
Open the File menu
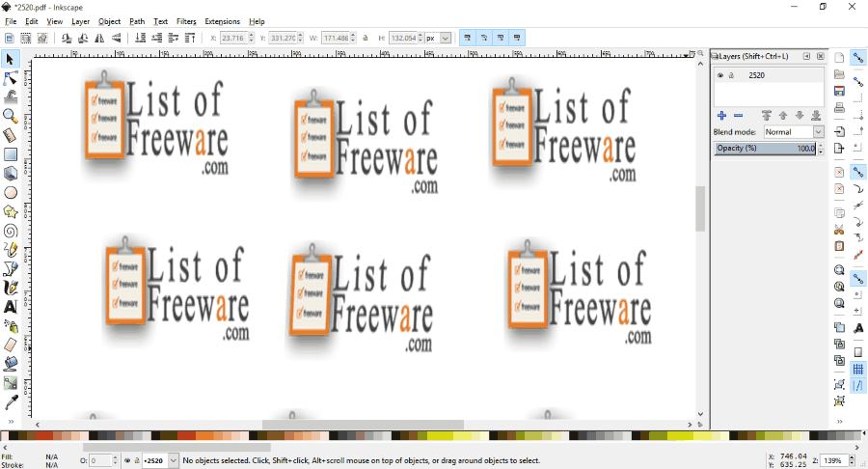tap(11, 21)
